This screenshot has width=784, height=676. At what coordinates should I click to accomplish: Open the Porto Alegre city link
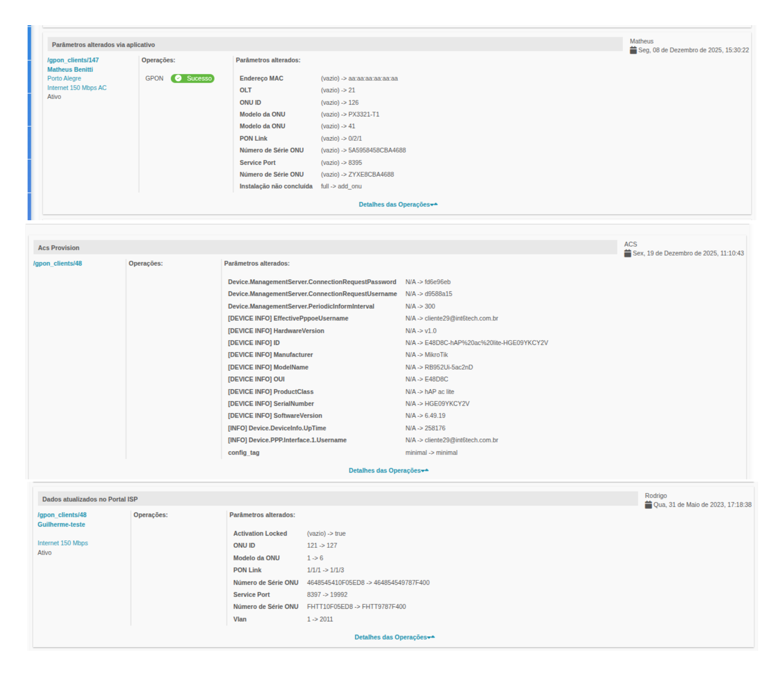pos(64,78)
